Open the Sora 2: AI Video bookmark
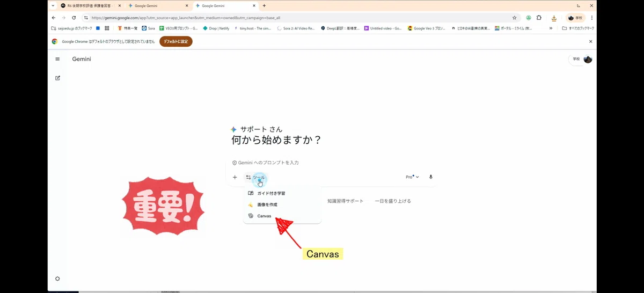Screen dimensions: 644x293 pyautogui.click(x=297, y=28)
